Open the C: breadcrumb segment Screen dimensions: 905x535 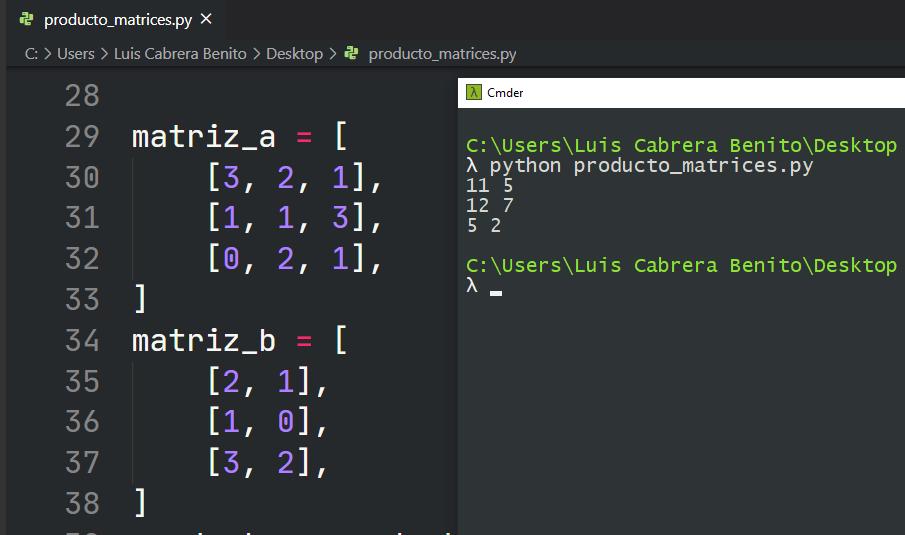[x=31, y=54]
